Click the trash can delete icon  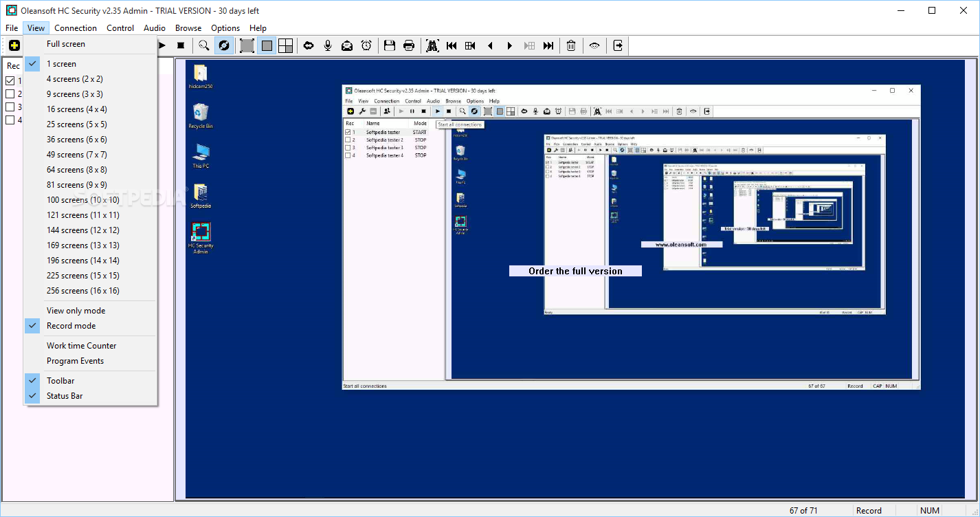click(571, 45)
